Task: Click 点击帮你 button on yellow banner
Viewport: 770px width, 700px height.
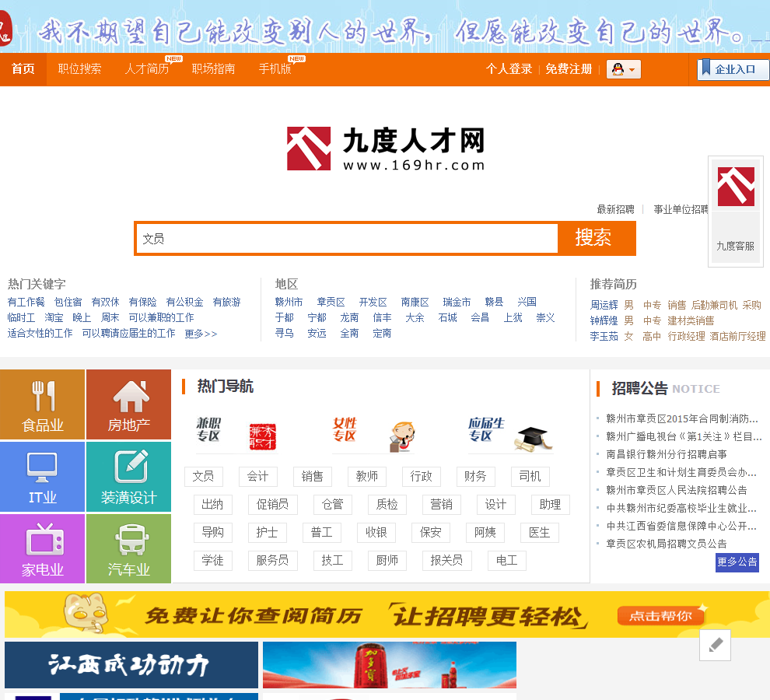Action: tap(660, 615)
